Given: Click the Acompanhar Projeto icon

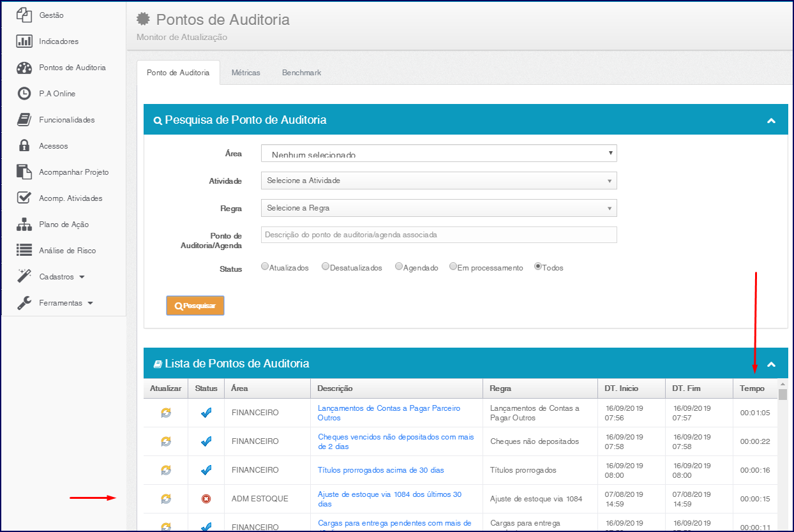Looking at the screenshot, I should (x=24, y=172).
